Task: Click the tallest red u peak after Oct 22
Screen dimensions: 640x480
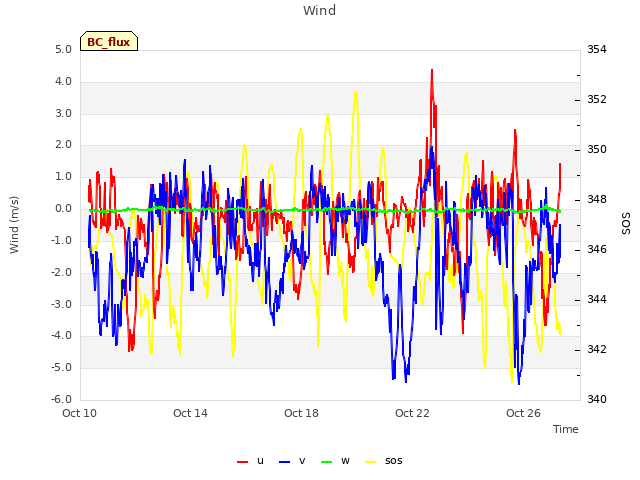Action: pyautogui.click(x=432, y=70)
